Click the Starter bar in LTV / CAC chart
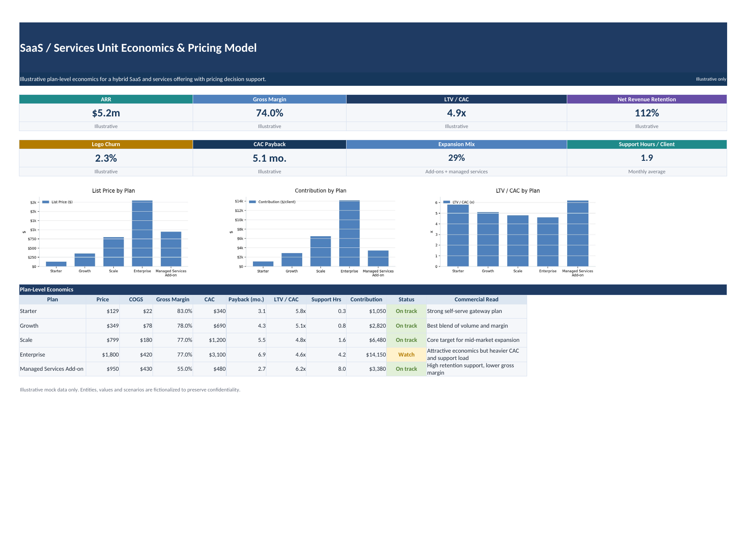 coord(458,235)
